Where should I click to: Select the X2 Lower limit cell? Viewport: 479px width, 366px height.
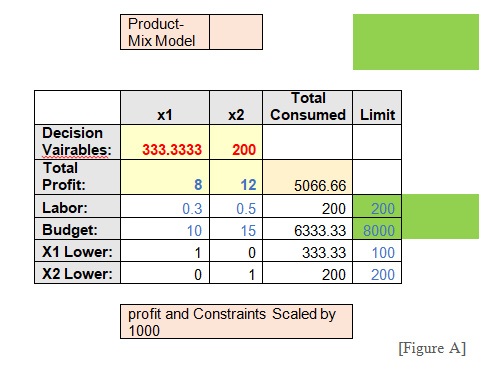coord(377,273)
